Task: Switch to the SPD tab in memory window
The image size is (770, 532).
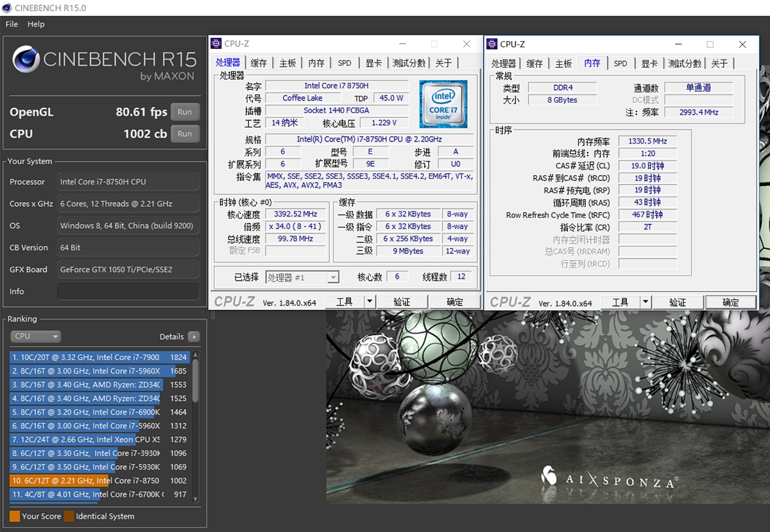Action: (x=620, y=63)
